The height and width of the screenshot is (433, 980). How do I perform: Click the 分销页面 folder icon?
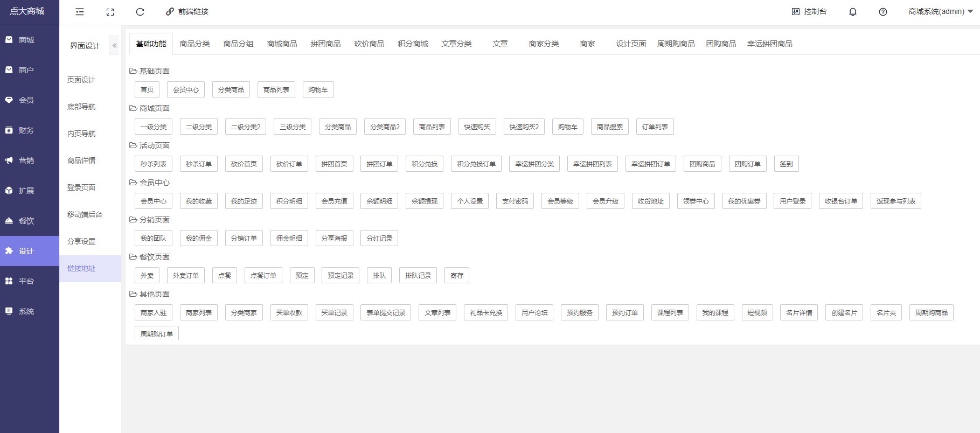(133, 220)
